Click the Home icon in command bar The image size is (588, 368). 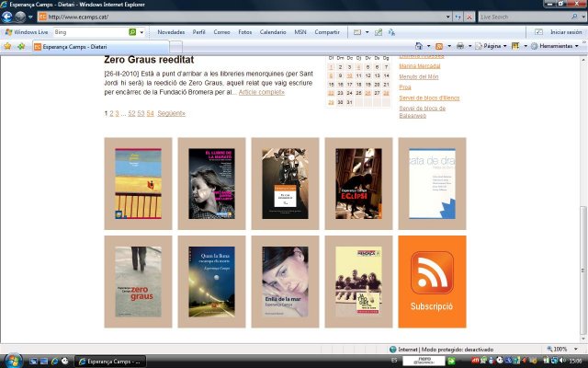click(420, 46)
